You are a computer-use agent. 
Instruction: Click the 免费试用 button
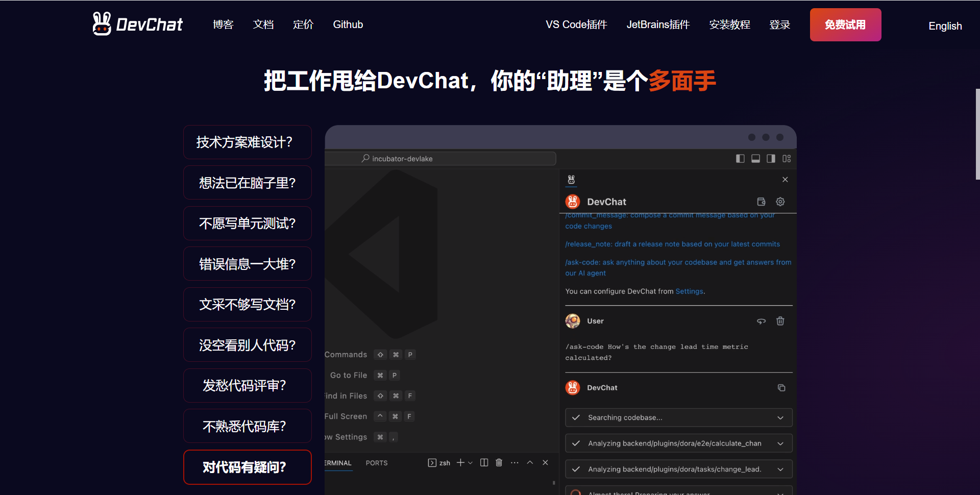(x=845, y=24)
